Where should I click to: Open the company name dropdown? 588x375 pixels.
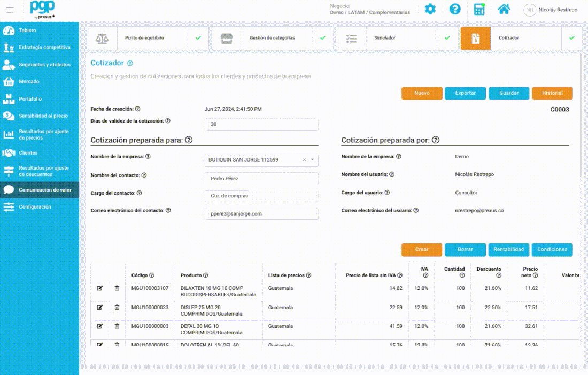(x=313, y=159)
